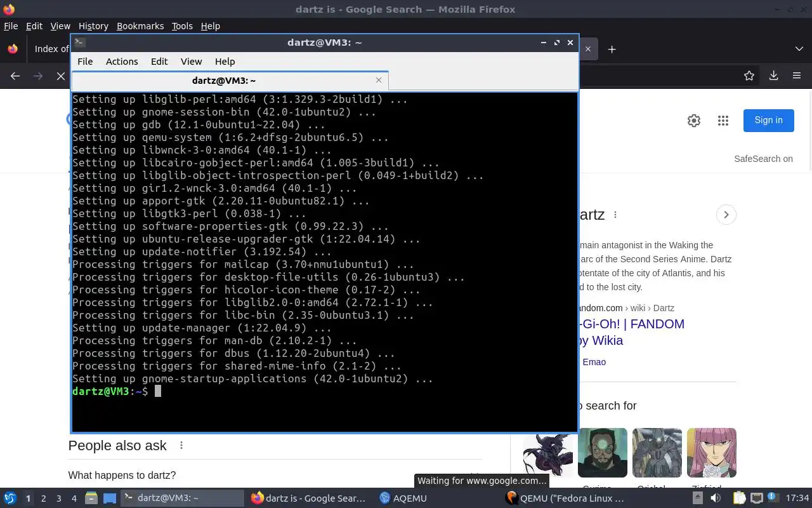Image resolution: width=812 pixels, height=508 pixels.
Task: Click the show desktop taskbar icon
Action: point(109,498)
